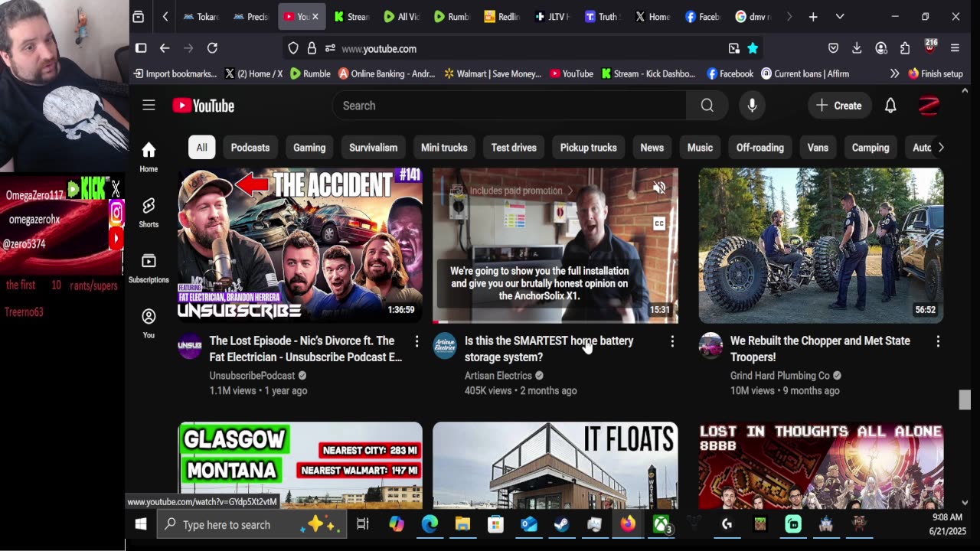Open Grind Hard Plumbing Co channel avatar

click(710, 346)
